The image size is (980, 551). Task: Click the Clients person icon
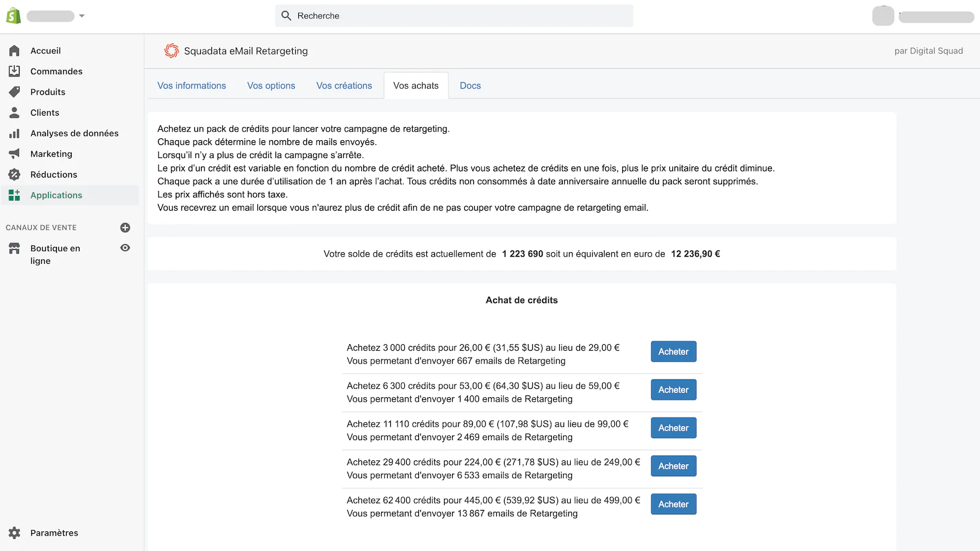[14, 113]
